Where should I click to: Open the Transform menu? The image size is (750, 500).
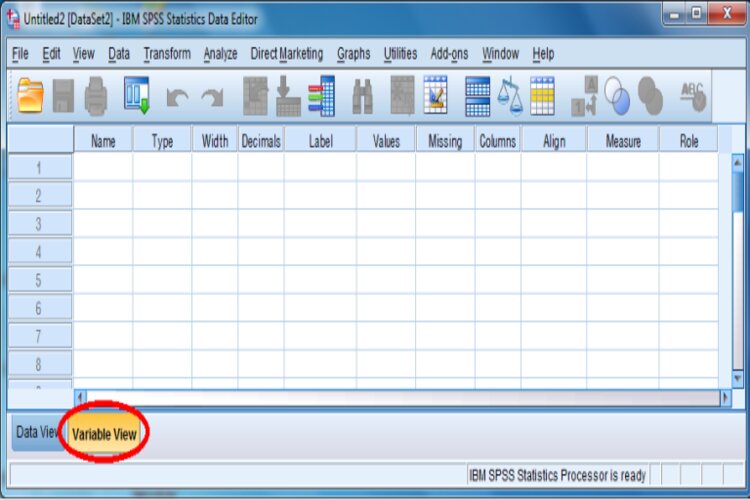pyautogui.click(x=167, y=54)
